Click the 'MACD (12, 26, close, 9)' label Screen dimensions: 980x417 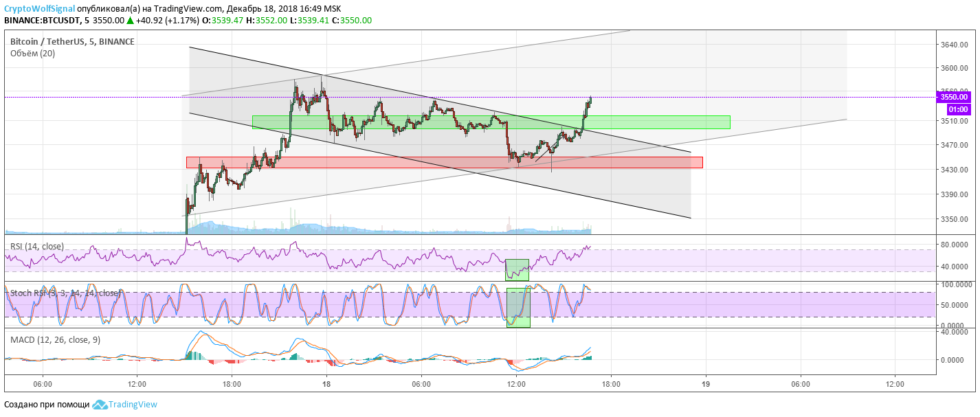click(55, 339)
